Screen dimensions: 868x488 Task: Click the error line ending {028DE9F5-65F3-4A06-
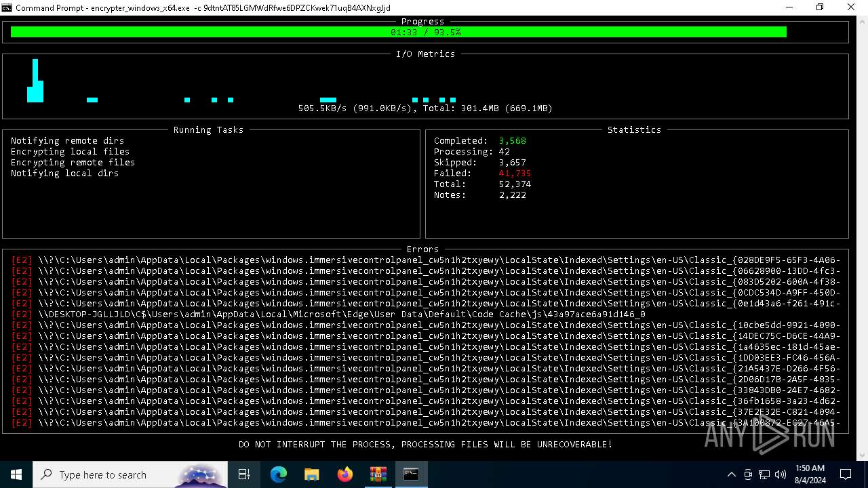[x=426, y=260]
